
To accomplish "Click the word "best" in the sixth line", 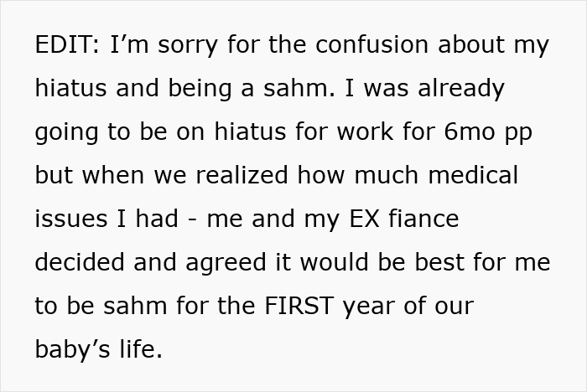I will pyautogui.click(x=440, y=262).
